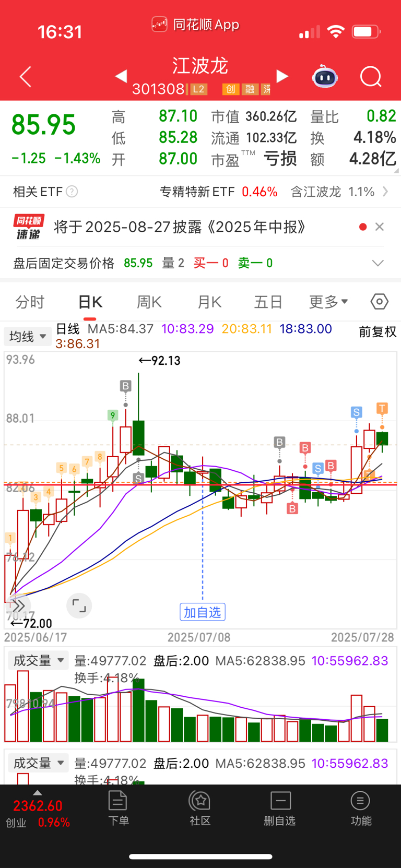Tap the 92.13 high price label
The height and width of the screenshot is (868, 401).
160,361
